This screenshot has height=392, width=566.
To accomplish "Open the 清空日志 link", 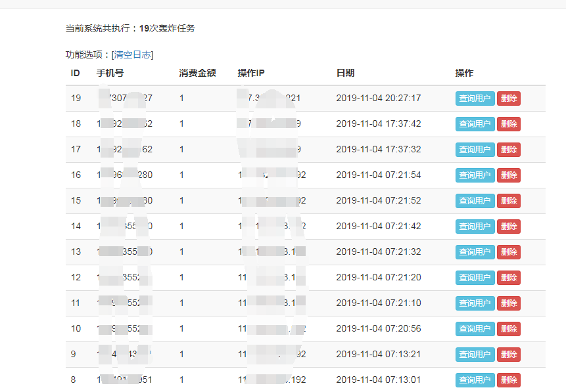I will (133, 54).
